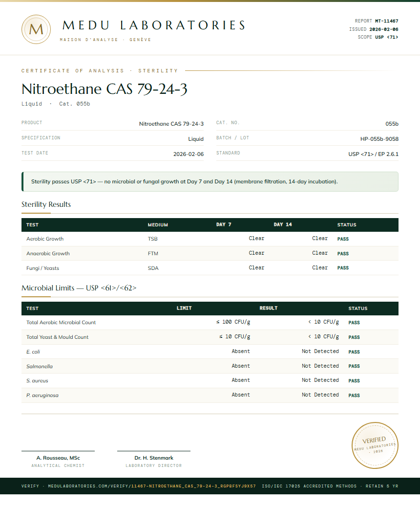Screen dimensions: 420x509
Task: Select the ≤ 100 CFU/g limit
Action: pyautogui.click(x=233, y=322)
